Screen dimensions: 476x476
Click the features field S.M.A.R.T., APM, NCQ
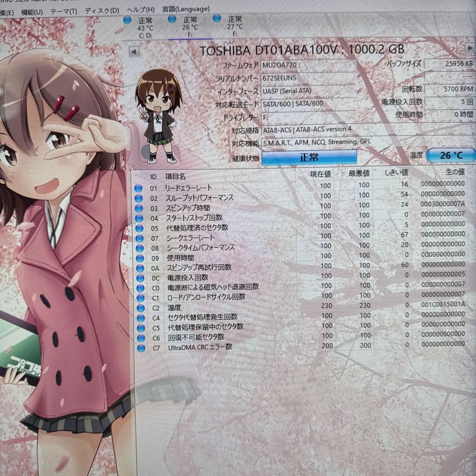tap(368, 142)
